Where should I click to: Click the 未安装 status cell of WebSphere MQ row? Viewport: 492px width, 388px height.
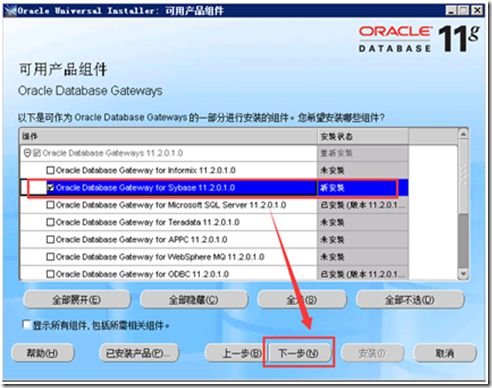tap(363, 257)
